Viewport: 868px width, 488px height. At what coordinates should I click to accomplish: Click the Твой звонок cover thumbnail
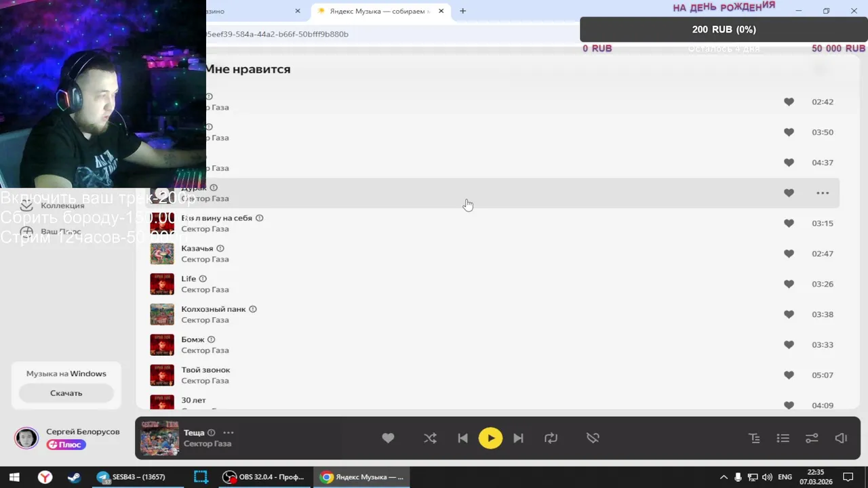click(162, 375)
